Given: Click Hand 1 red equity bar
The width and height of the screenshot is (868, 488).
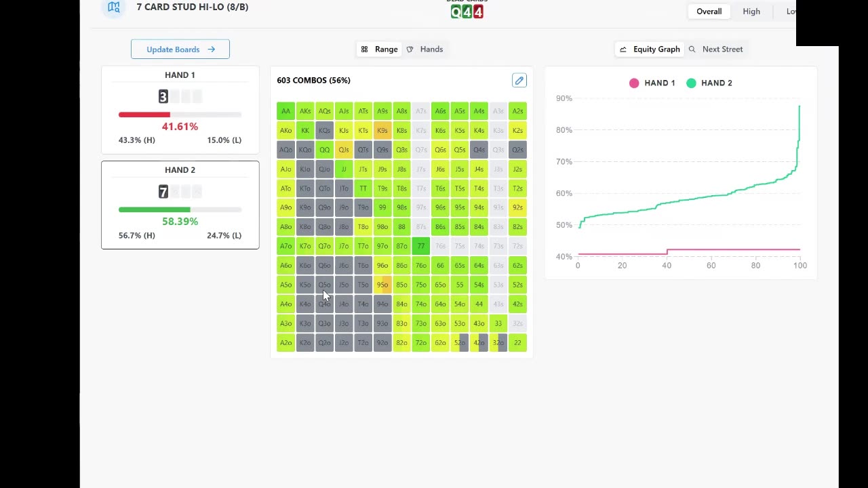Looking at the screenshot, I should [144, 115].
